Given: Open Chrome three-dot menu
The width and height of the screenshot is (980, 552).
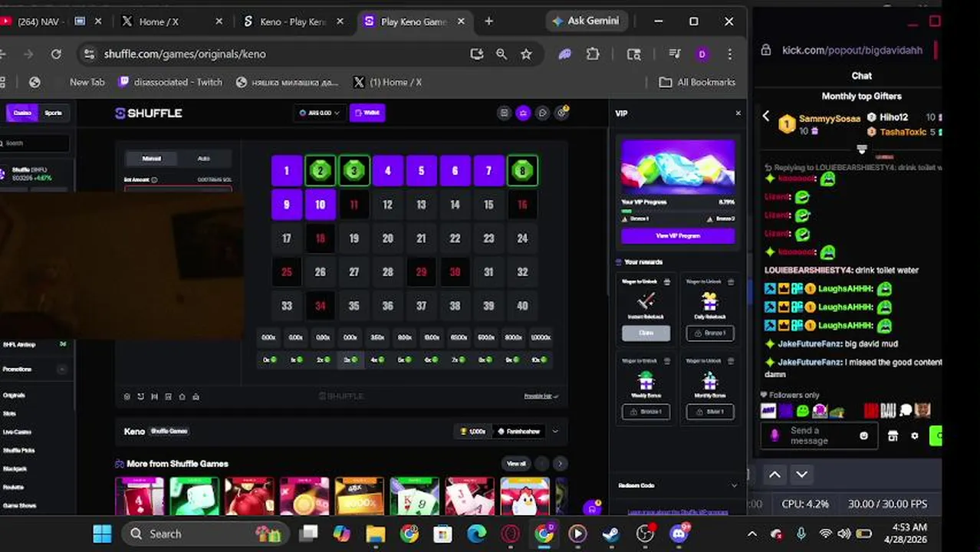Looking at the screenshot, I should [729, 54].
